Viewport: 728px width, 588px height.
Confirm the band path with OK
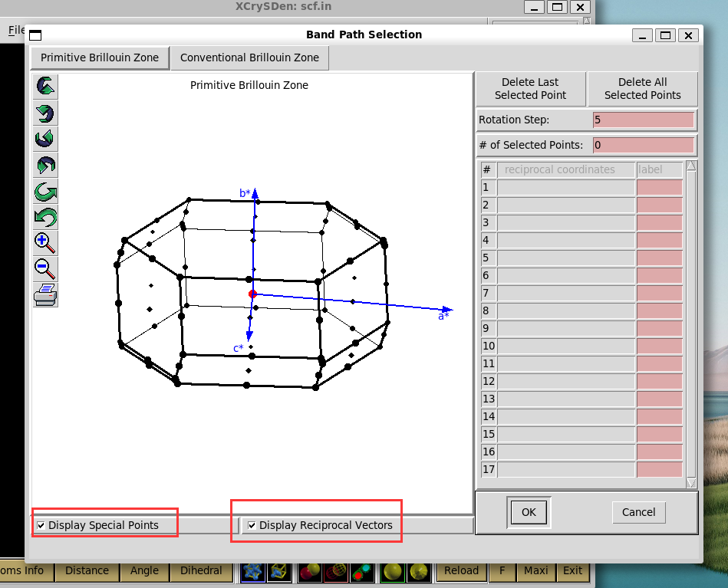point(529,512)
